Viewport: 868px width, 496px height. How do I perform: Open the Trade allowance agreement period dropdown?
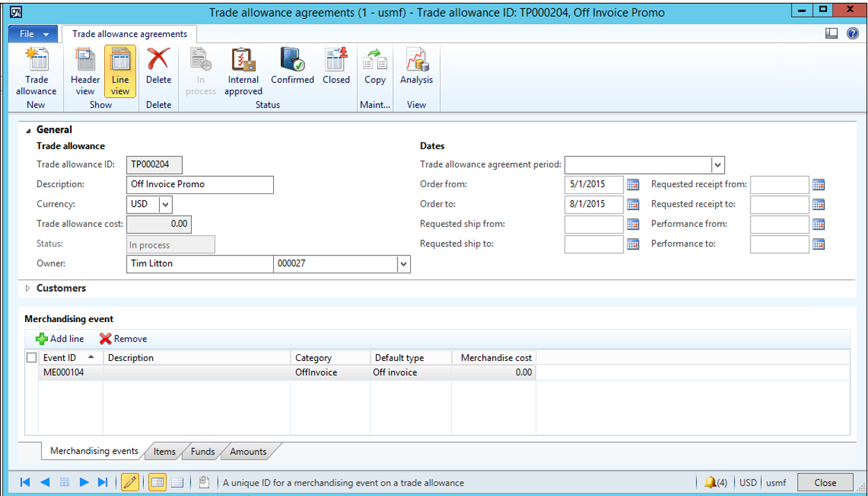point(717,165)
